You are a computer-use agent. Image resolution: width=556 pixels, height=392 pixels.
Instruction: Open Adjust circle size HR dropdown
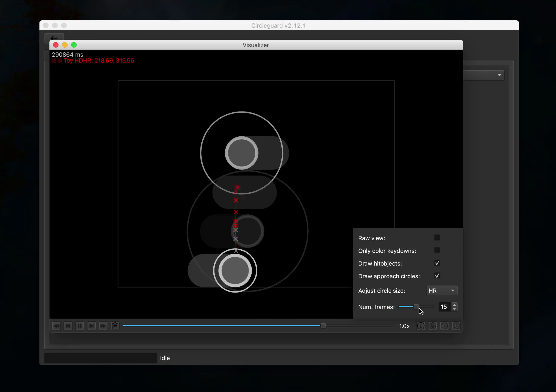[442, 291]
